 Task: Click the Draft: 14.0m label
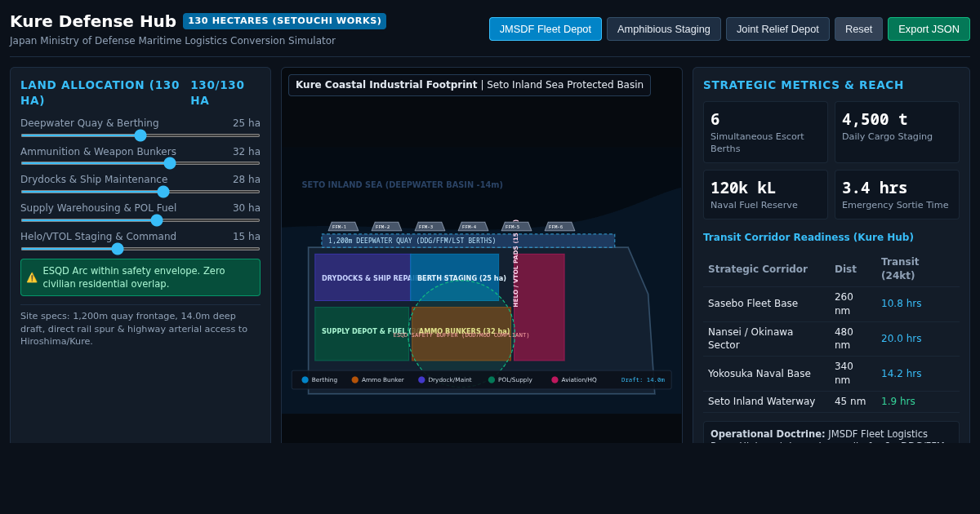[x=643, y=379]
